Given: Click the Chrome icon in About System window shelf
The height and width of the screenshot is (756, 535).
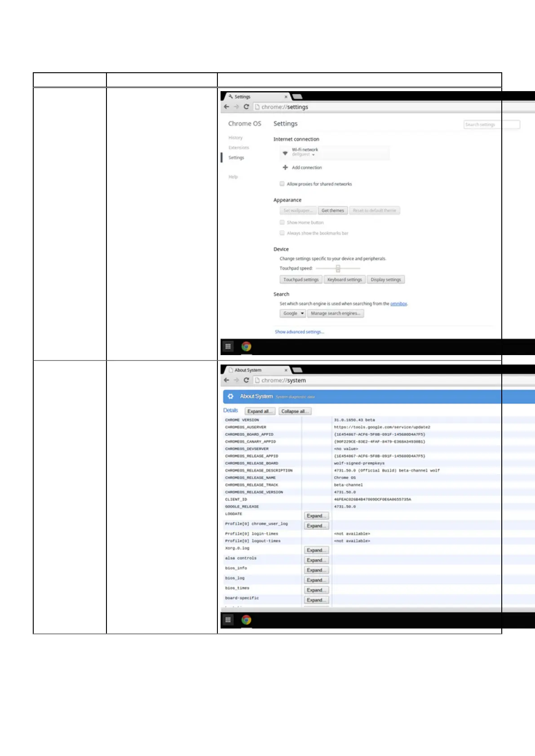Looking at the screenshot, I should tap(246, 620).
